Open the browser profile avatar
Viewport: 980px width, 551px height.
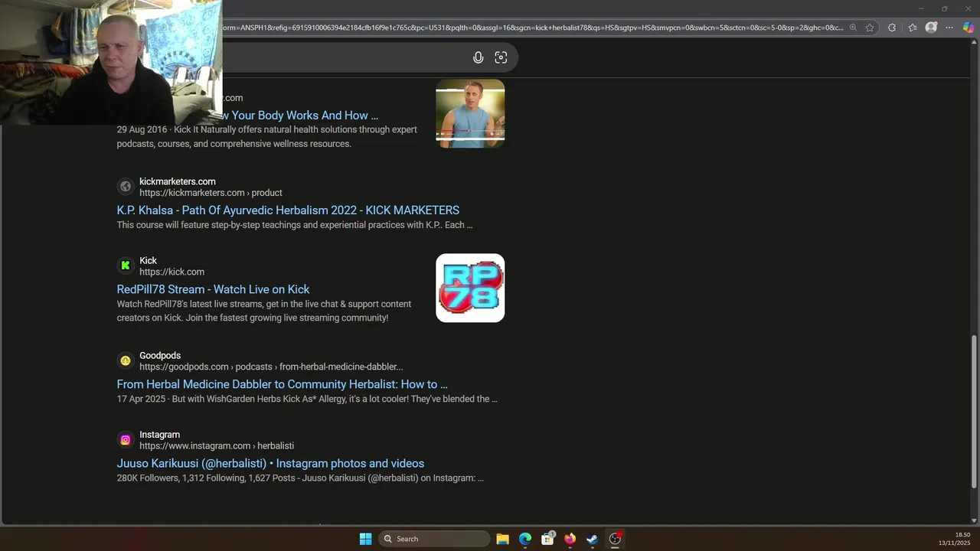931,28
